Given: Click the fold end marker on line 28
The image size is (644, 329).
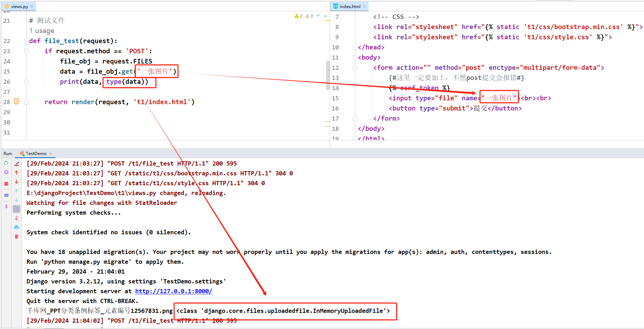Looking at the screenshot, I should [x=26, y=102].
